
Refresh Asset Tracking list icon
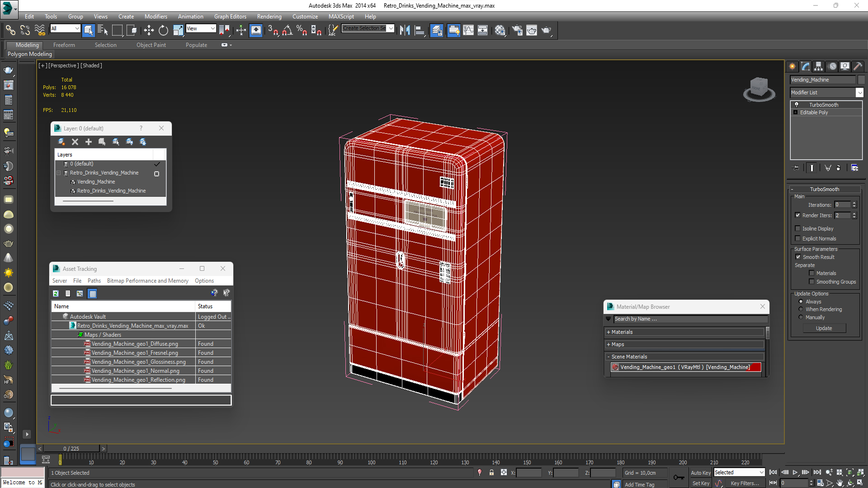point(56,294)
